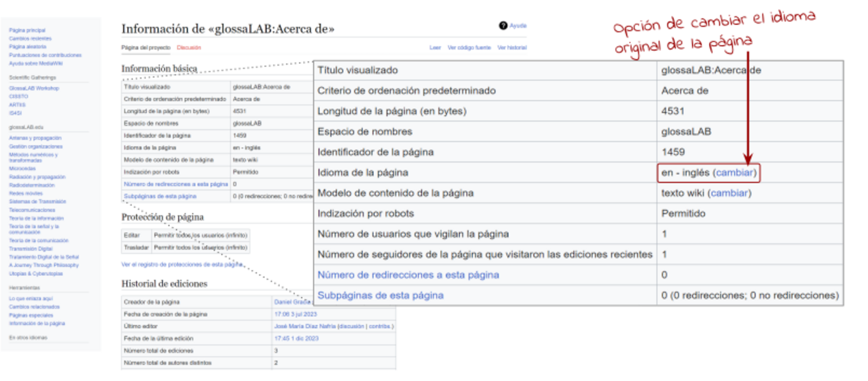The width and height of the screenshot is (868, 381).
Task: Open Telecomunicaciones sidebar link
Action: pos(32,210)
